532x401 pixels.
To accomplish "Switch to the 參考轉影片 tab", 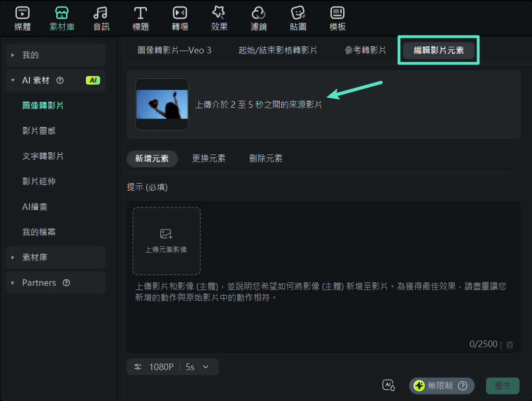I will tap(365, 51).
